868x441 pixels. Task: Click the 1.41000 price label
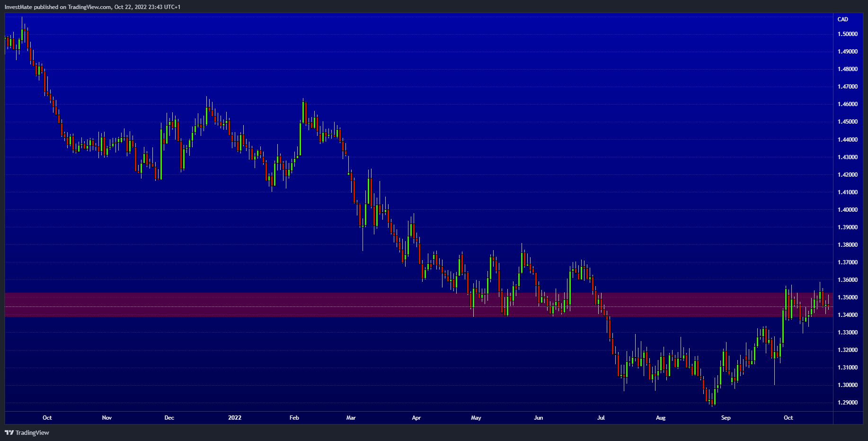pyautogui.click(x=848, y=192)
